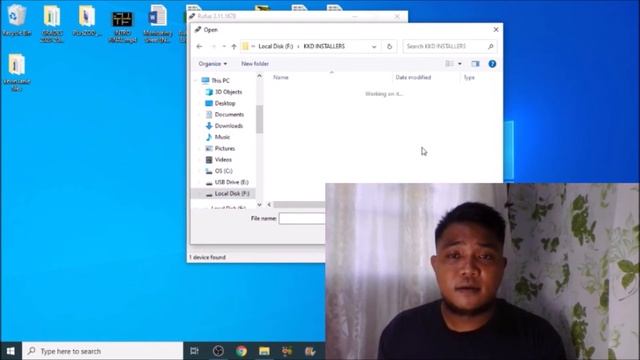
Task: Select OS (C:) drive
Action: [x=223, y=171]
